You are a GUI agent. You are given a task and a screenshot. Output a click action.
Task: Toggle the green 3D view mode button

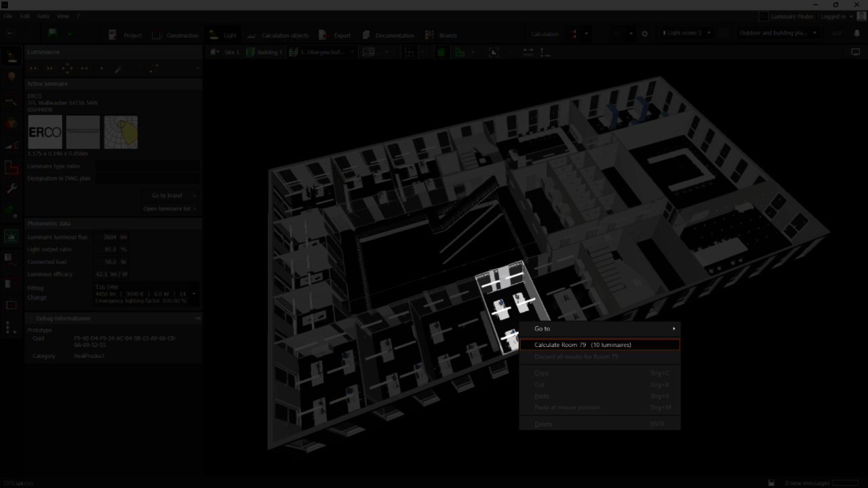click(x=441, y=52)
